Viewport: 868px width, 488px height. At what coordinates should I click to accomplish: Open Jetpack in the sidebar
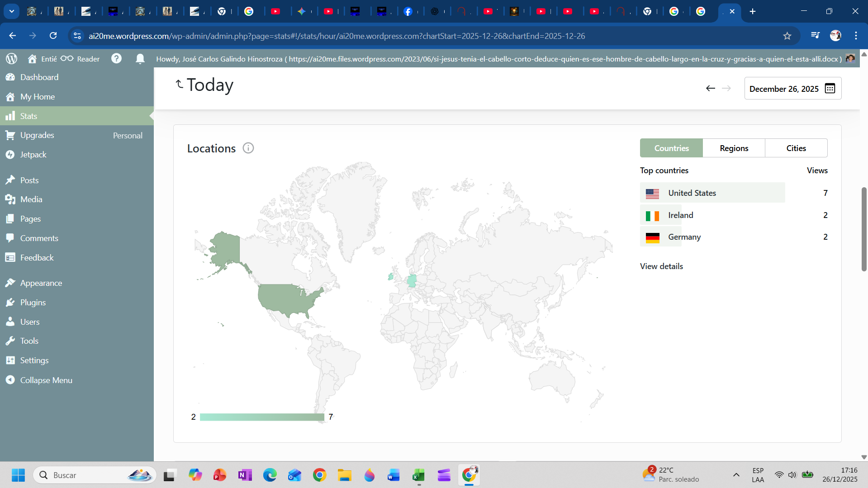[x=33, y=155]
